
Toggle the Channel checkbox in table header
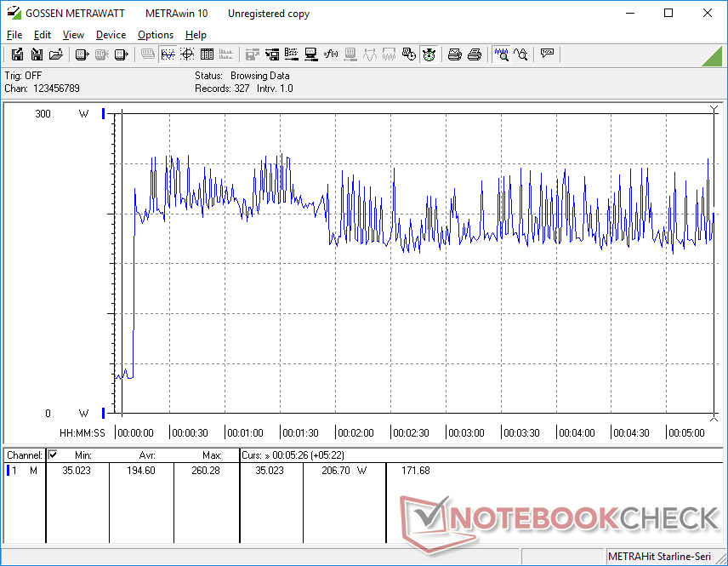pyautogui.click(x=53, y=455)
